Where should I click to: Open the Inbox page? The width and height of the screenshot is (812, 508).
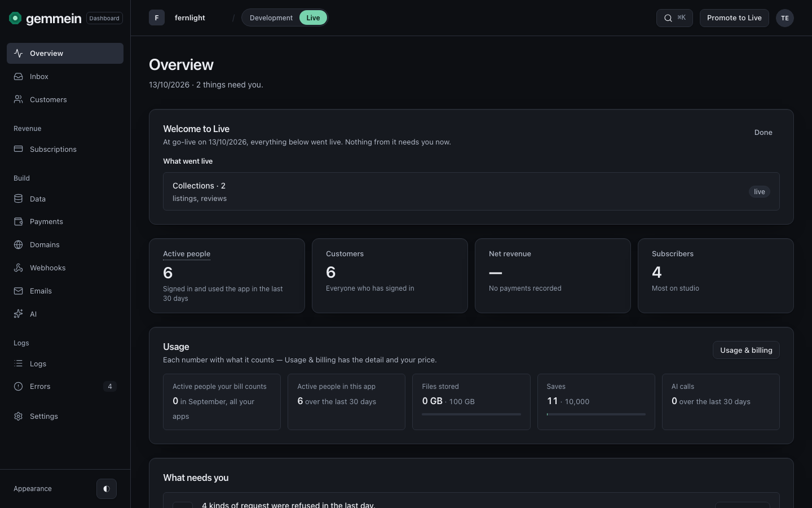point(65,76)
